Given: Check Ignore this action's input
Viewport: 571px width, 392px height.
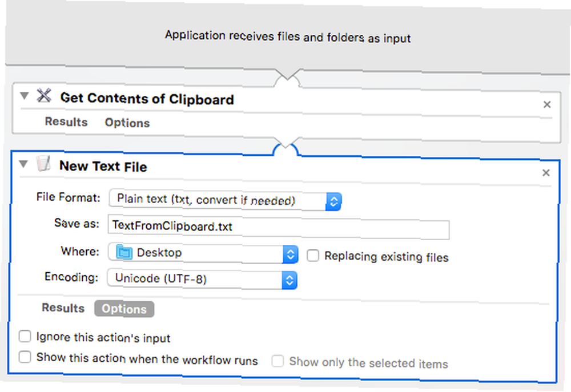Looking at the screenshot, I should coord(25,336).
